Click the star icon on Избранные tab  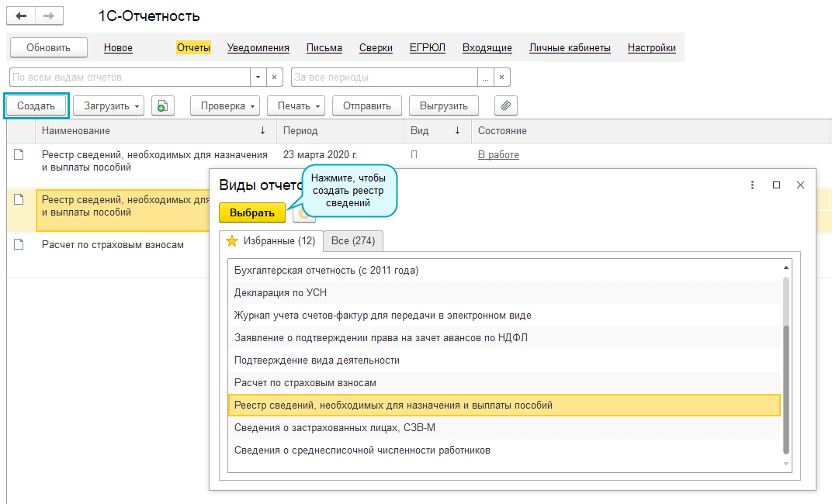[232, 241]
